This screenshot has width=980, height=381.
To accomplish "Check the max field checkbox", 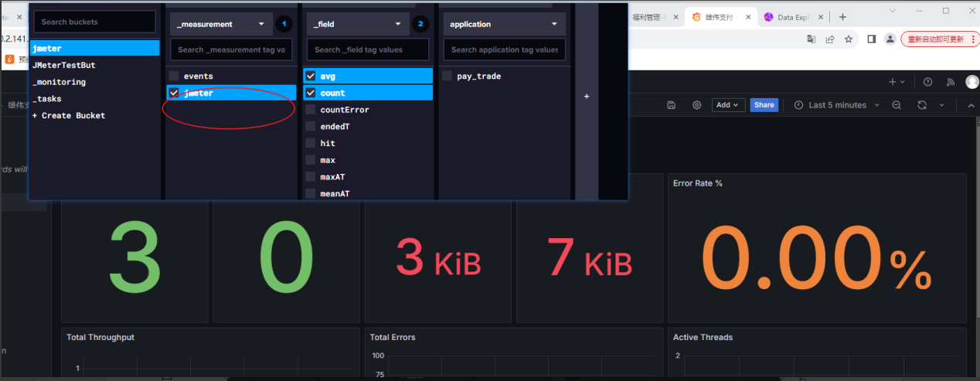I will pyautogui.click(x=310, y=160).
